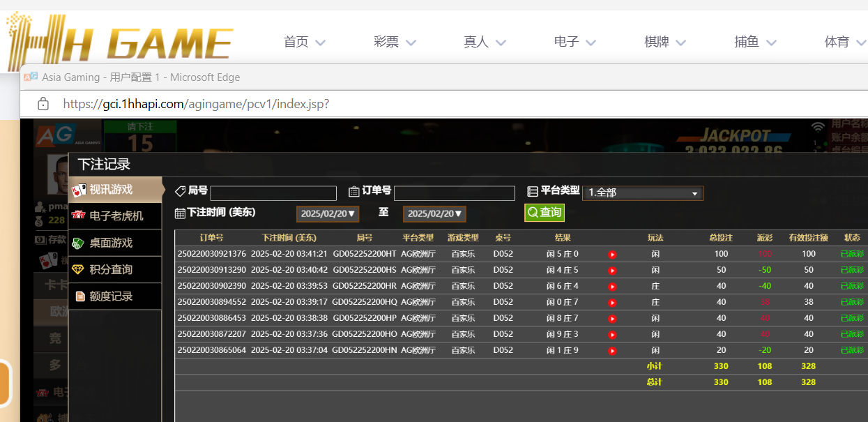The width and height of the screenshot is (868, 422).
Task: Expand the 真人 navigation menu
Action: 485,42
